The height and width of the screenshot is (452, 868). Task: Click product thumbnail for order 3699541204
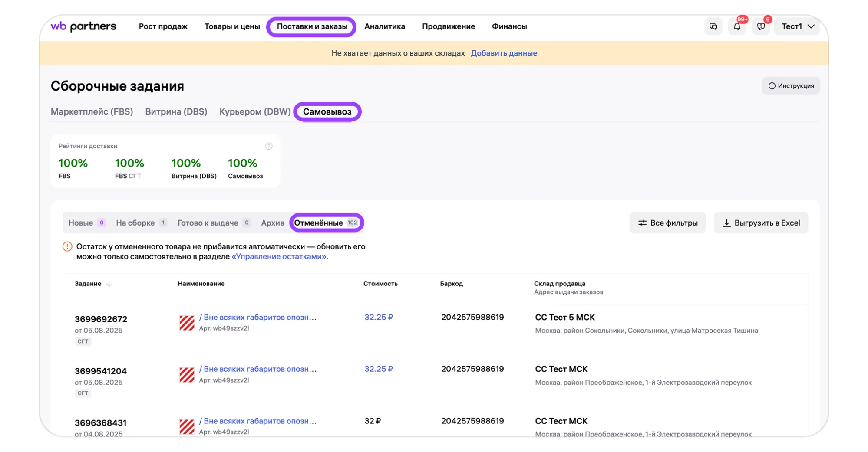pyautogui.click(x=187, y=374)
